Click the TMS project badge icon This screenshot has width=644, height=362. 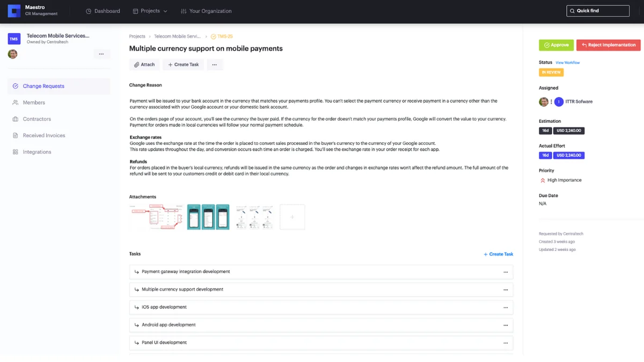14,39
